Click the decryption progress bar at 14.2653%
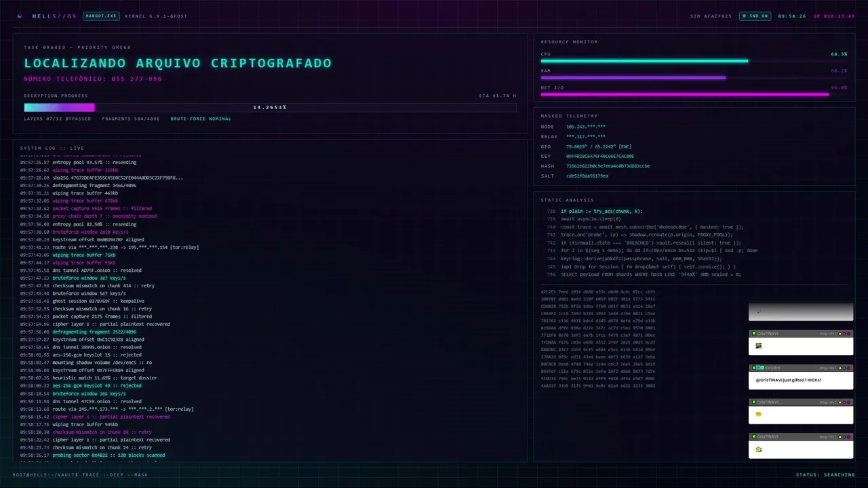This screenshot has width=868, height=488. (270, 107)
